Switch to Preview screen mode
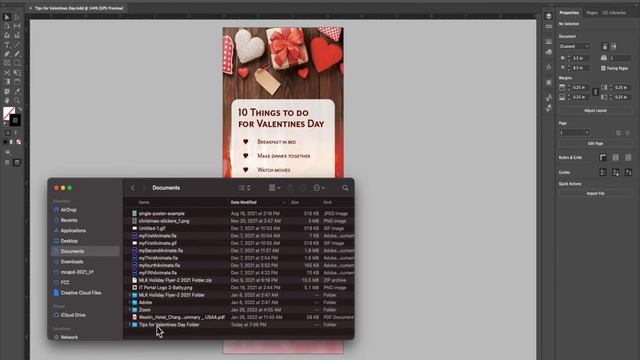Viewport: 640px width, 360px height. (17, 162)
